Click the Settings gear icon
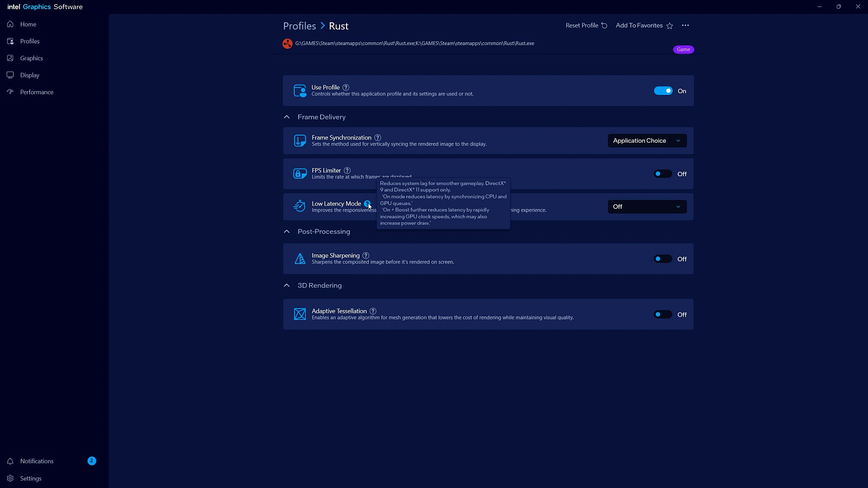This screenshot has width=868, height=488. pyautogui.click(x=10, y=478)
